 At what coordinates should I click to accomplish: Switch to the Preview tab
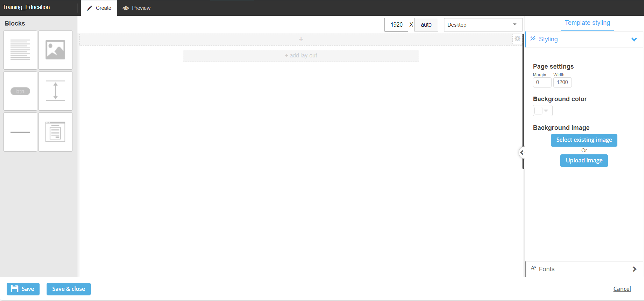(137, 8)
